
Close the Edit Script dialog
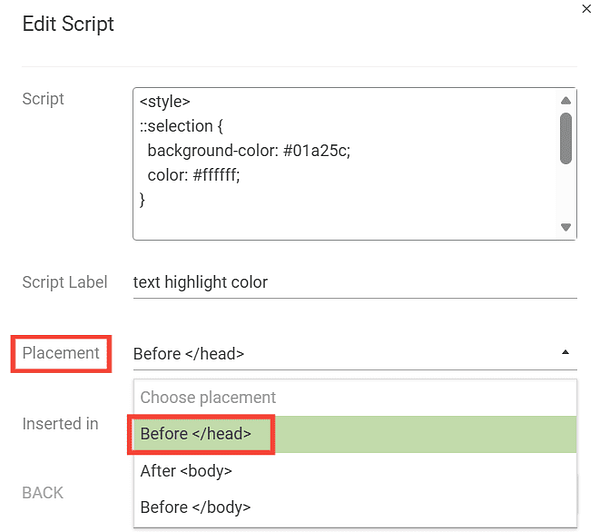[585, 8]
